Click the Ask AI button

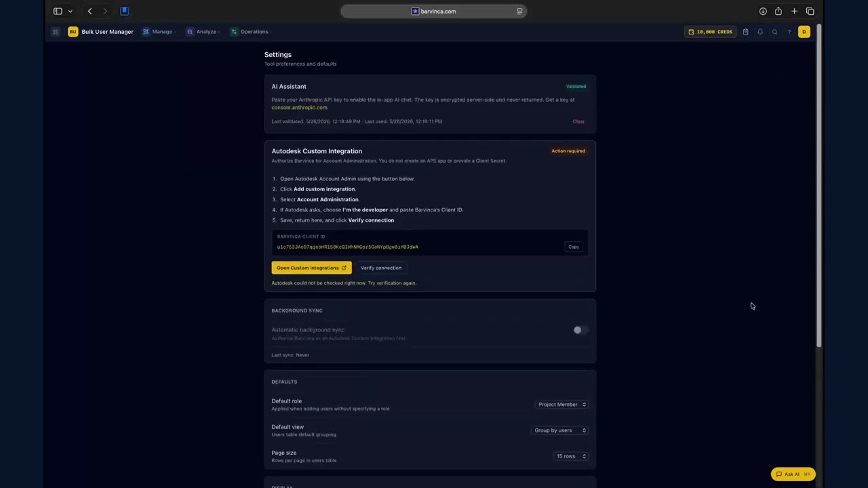(x=793, y=474)
